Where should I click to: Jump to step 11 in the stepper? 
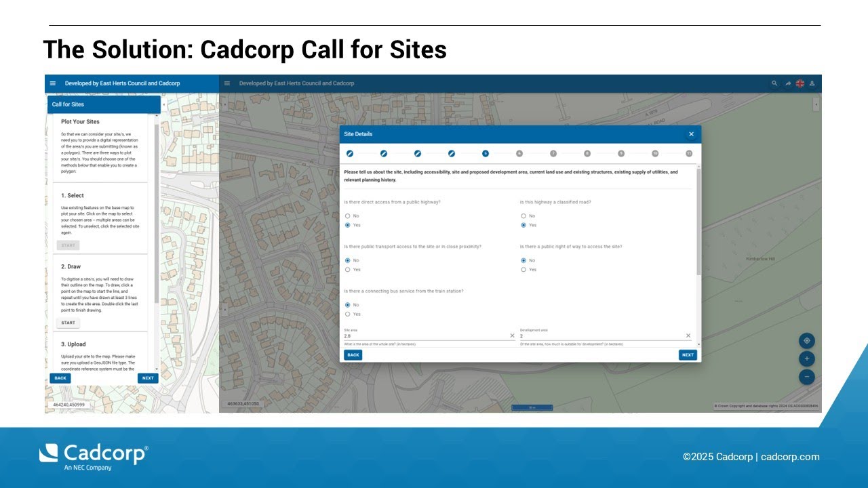pyautogui.click(x=689, y=154)
